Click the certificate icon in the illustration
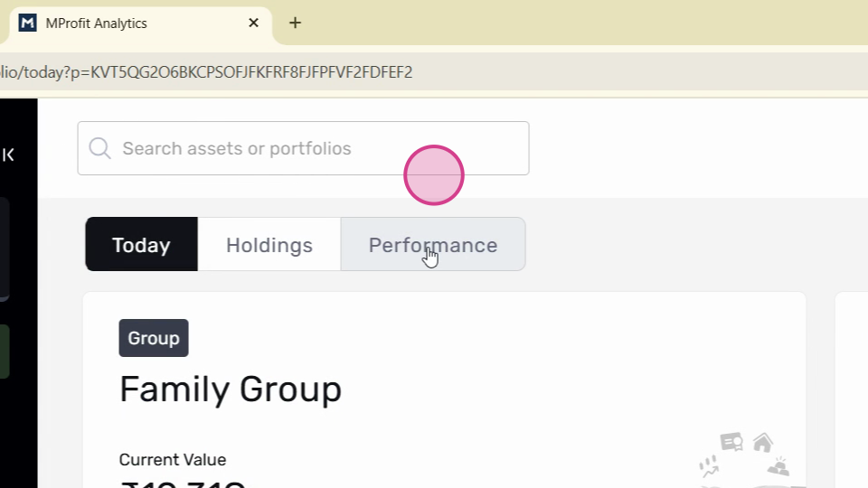Screen dimensions: 868x488 pyautogui.click(x=731, y=442)
